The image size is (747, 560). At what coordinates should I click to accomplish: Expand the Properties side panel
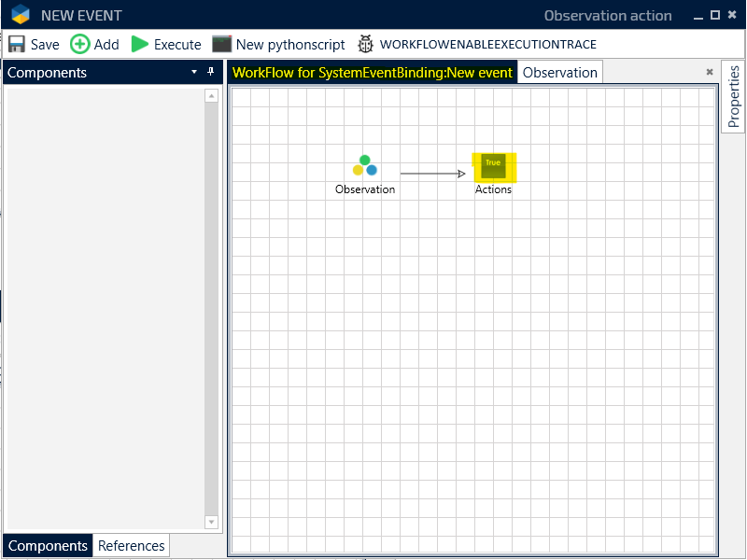tap(733, 97)
